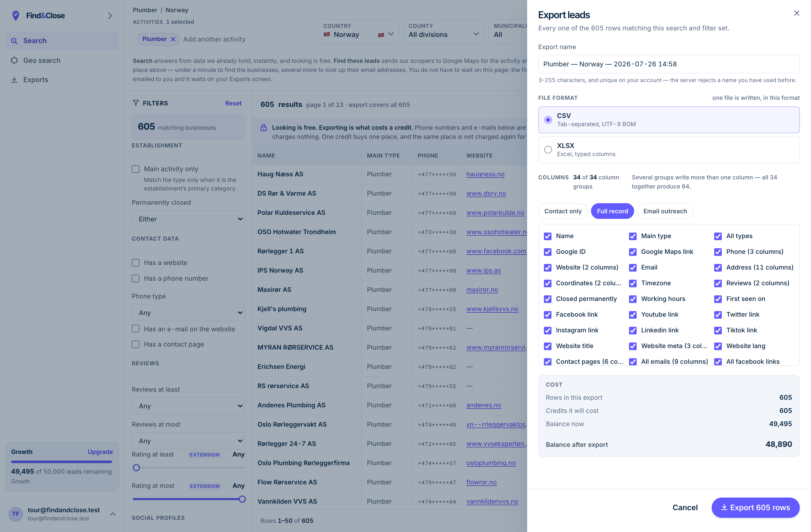Select the Kjell's plumbing row name
Screen dimensions: 811x532
click(282, 309)
